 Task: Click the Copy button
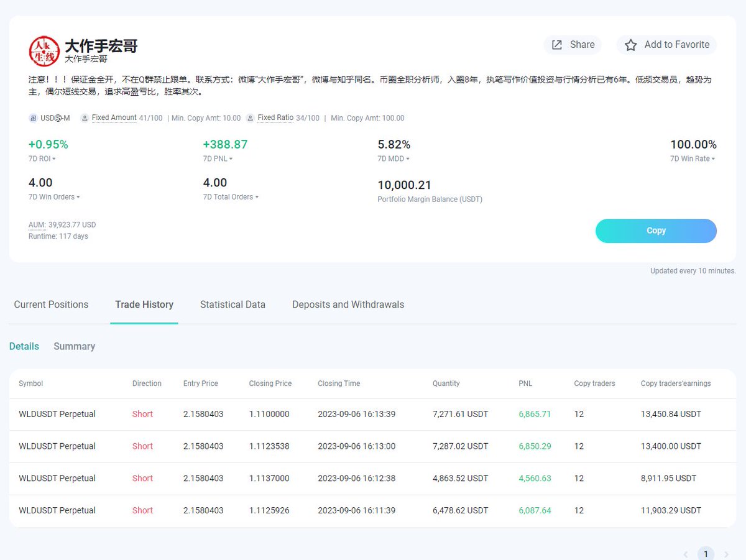tap(656, 231)
